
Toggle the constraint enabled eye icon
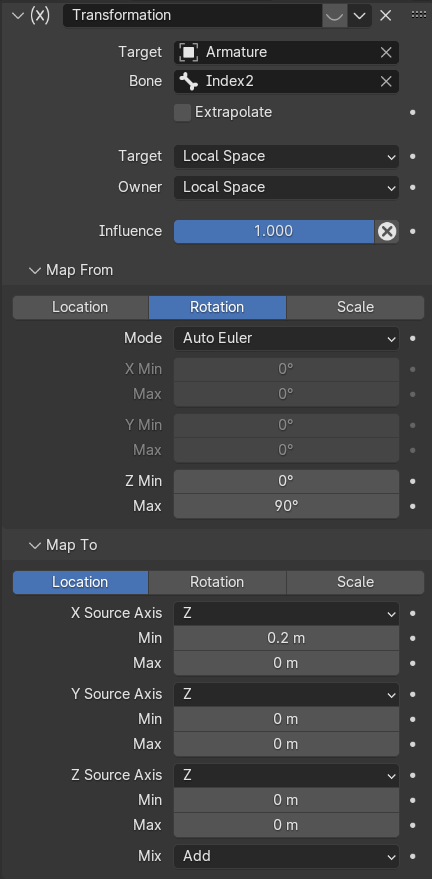click(x=335, y=15)
